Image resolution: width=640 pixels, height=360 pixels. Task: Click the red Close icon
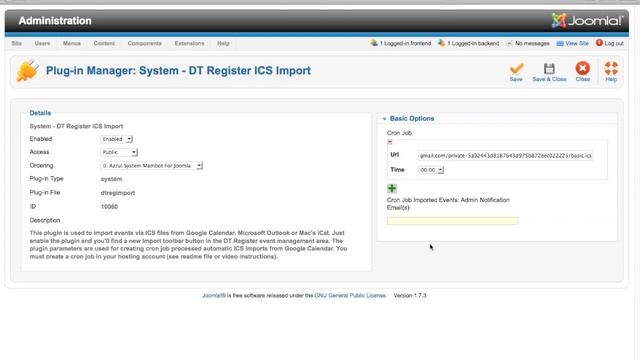pyautogui.click(x=582, y=68)
